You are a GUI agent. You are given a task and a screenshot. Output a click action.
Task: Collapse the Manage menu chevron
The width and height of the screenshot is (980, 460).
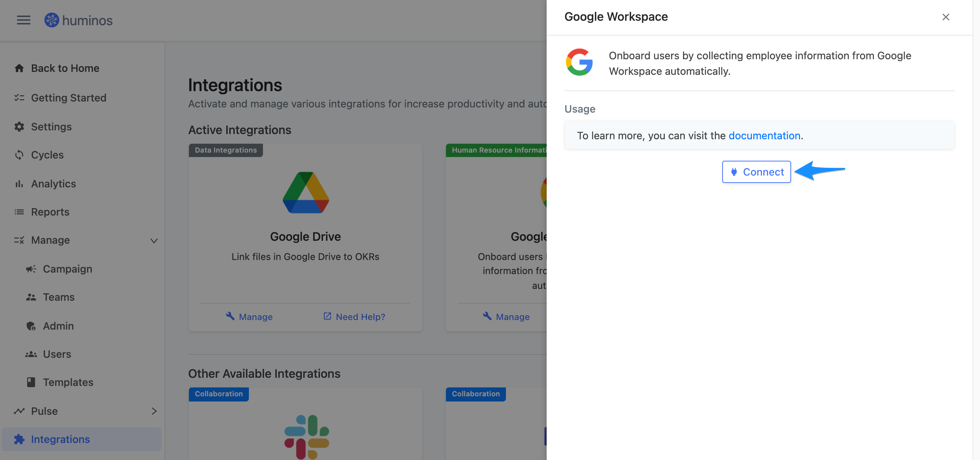[154, 240]
